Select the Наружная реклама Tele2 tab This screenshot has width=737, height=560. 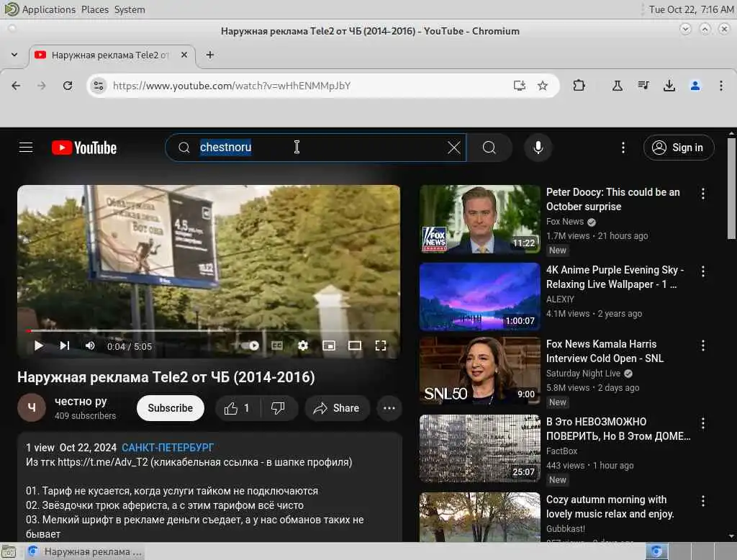coord(112,55)
